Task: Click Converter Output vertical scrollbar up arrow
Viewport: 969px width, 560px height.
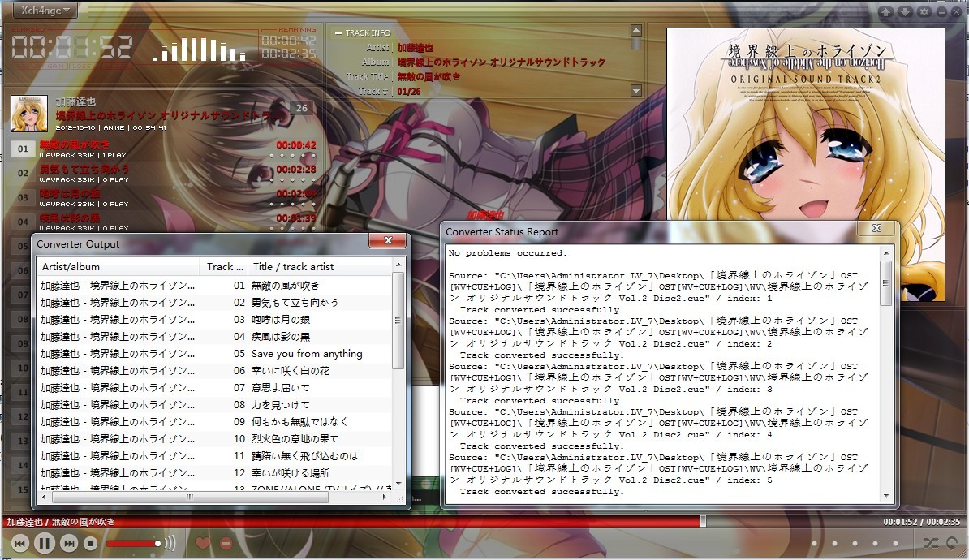Action: point(398,265)
